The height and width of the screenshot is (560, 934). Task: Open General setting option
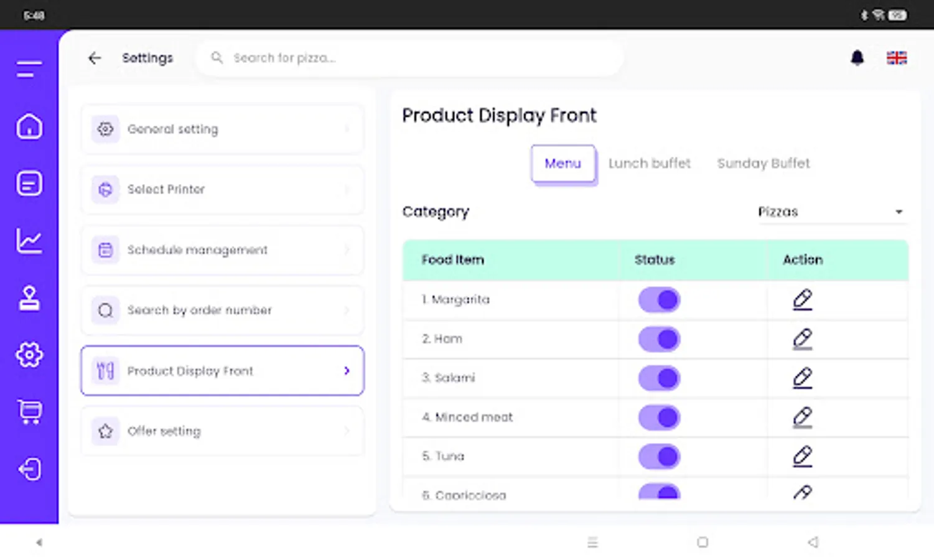pos(222,129)
